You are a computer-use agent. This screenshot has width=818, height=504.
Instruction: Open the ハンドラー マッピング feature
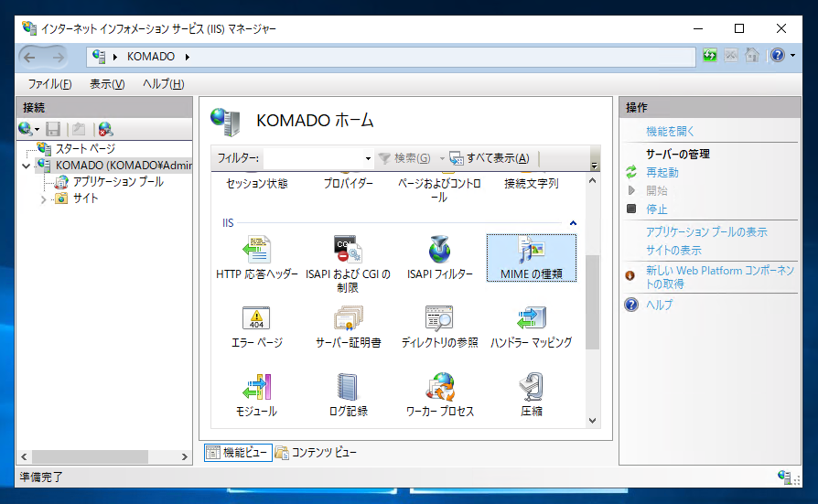coord(531,327)
